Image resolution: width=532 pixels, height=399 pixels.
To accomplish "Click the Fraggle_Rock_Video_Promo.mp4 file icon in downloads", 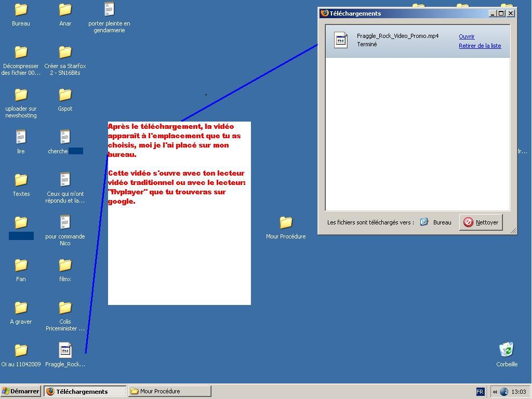I will point(341,40).
